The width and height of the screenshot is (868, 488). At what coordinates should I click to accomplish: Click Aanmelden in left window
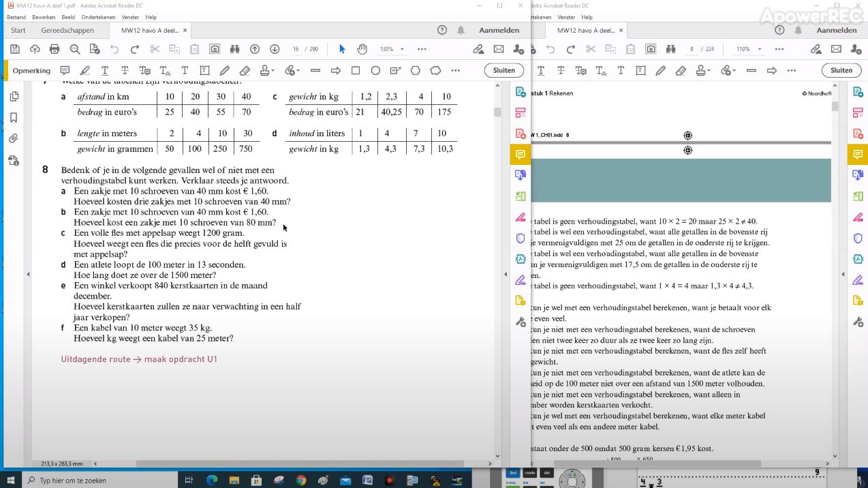pyautogui.click(x=499, y=30)
